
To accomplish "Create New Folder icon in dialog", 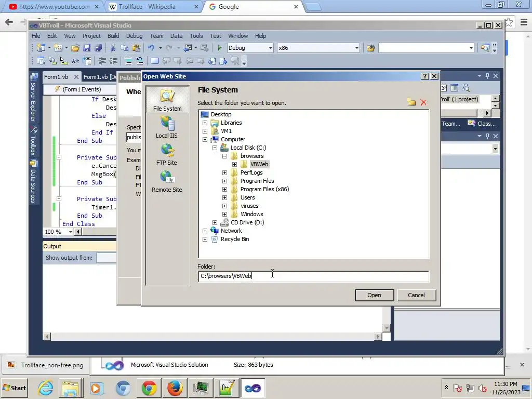I will pyautogui.click(x=411, y=102).
